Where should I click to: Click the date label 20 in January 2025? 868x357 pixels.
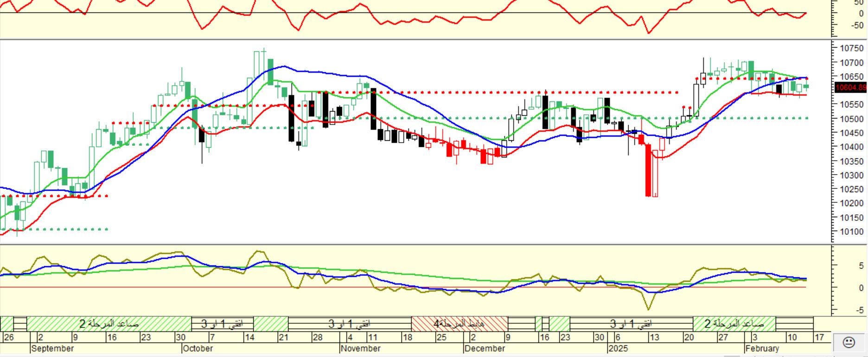tap(689, 337)
